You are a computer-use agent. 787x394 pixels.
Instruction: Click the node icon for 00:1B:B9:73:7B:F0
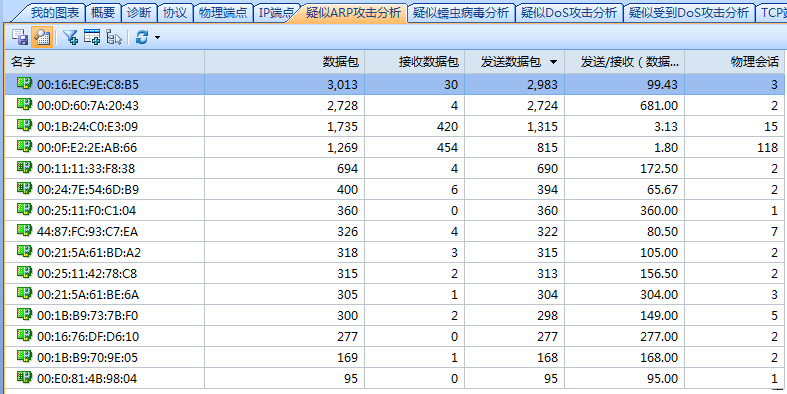(25, 315)
